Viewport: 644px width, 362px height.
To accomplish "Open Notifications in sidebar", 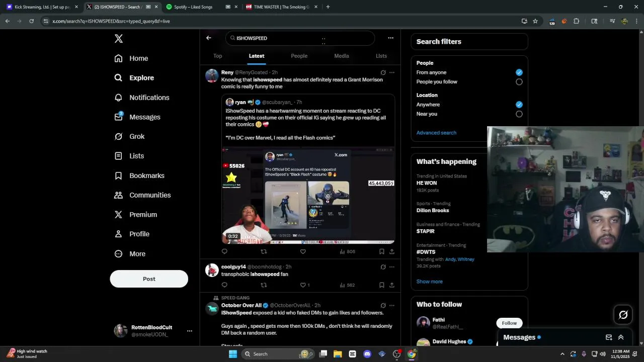I will (x=142, y=98).
